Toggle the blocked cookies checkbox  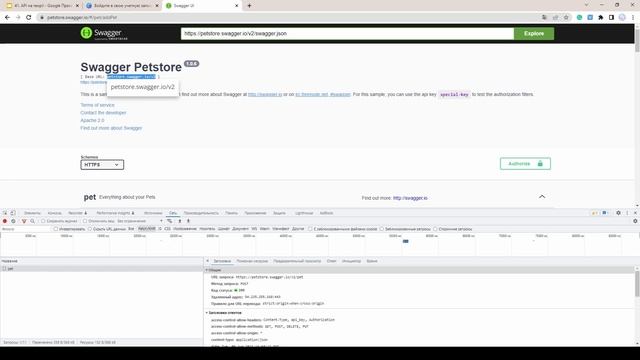click(x=310, y=229)
